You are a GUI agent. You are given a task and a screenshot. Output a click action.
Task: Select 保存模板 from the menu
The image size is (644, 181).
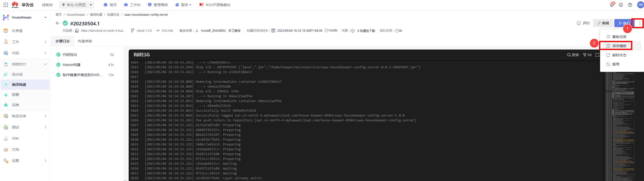[619, 46]
